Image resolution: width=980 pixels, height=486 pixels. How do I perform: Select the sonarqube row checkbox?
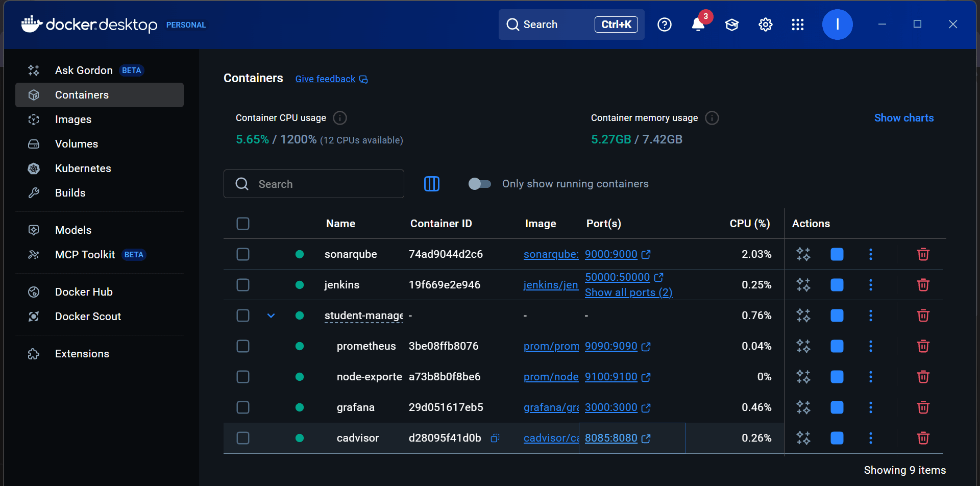tap(243, 254)
